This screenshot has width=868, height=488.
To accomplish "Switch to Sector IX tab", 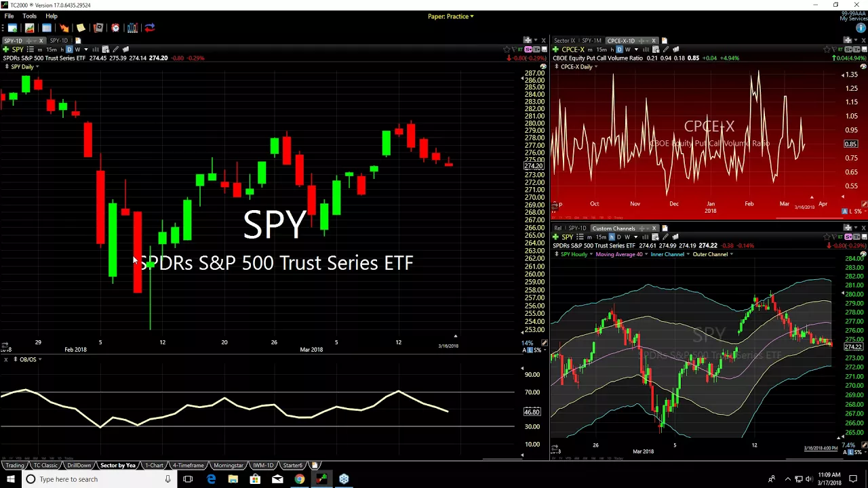I will point(565,41).
